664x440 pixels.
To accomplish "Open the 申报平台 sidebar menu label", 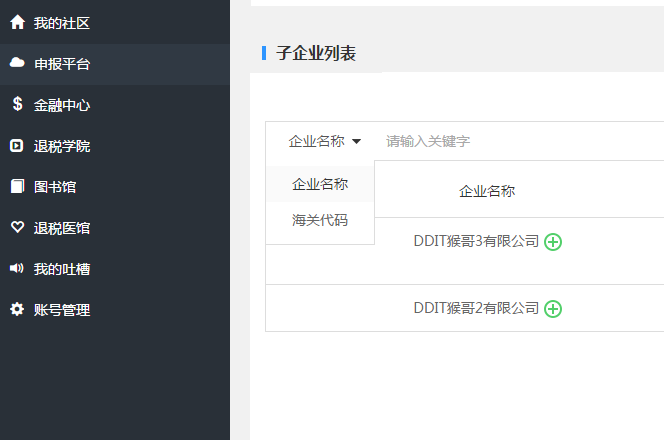I will click(x=62, y=64).
